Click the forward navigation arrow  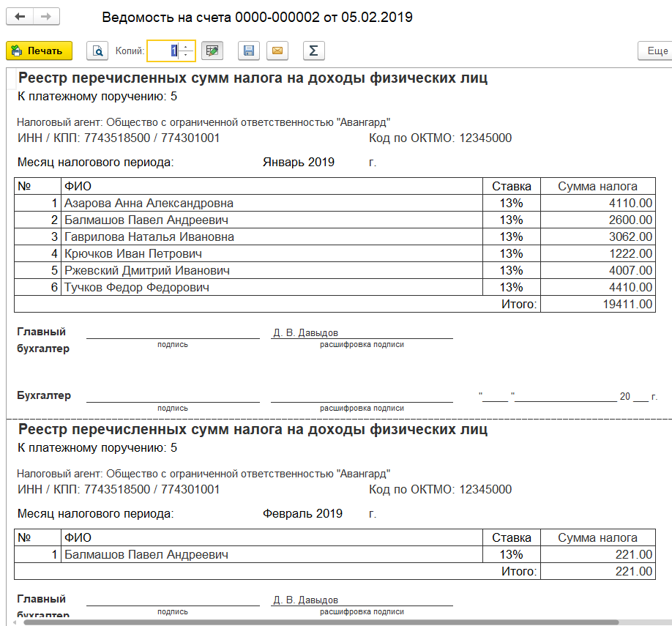(46, 17)
